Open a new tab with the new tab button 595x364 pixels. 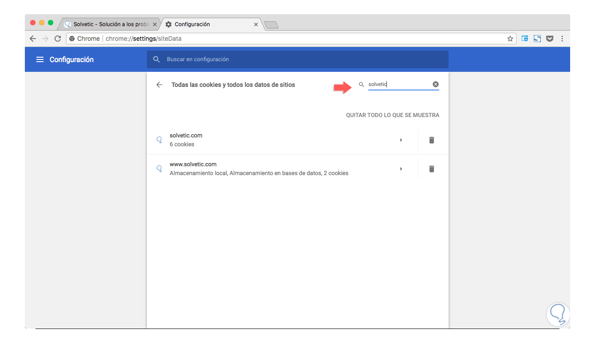coord(271,25)
